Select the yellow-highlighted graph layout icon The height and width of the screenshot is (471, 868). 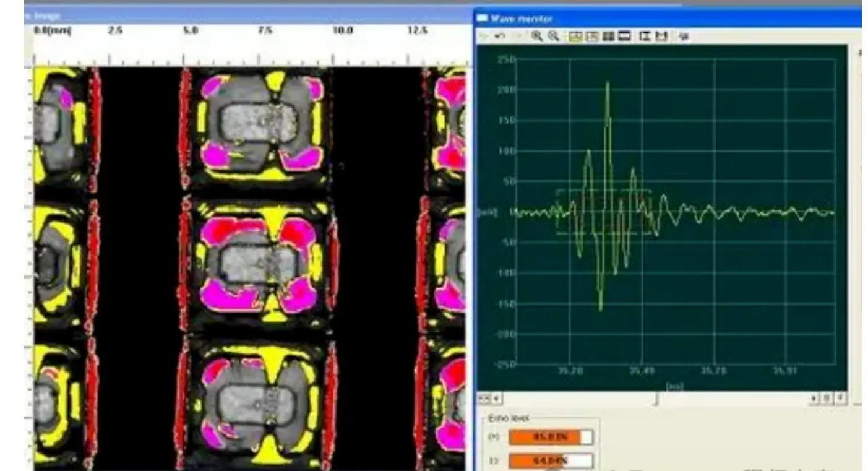575,37
